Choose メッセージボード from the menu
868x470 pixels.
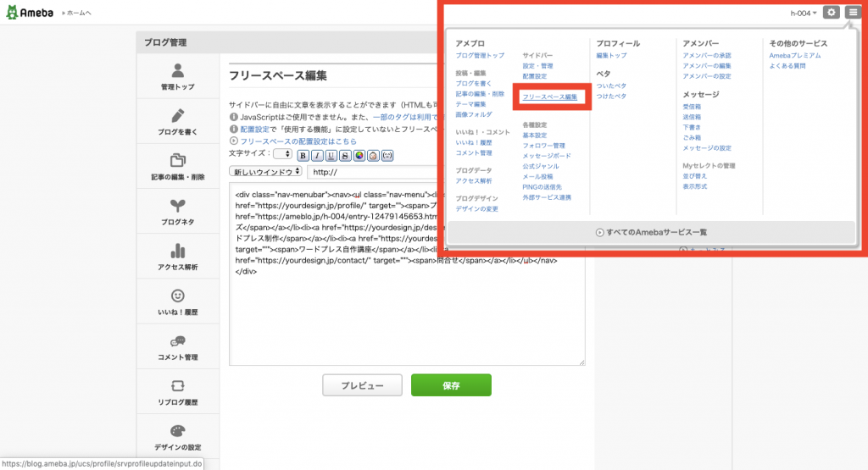(547, 156)
